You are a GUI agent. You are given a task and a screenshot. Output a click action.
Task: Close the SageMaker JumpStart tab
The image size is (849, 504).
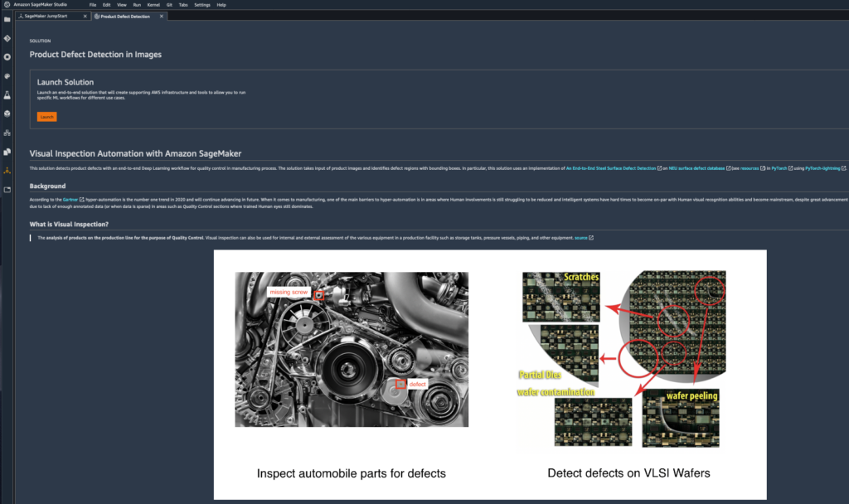85,17
